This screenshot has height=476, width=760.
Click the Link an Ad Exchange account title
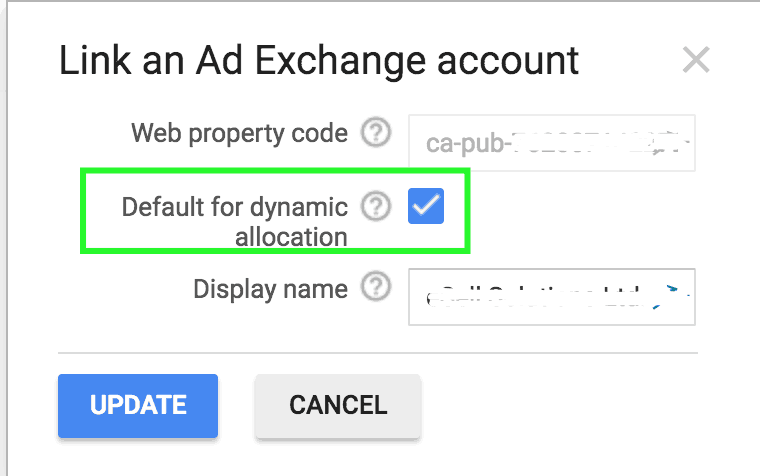(x=319, y=61)
